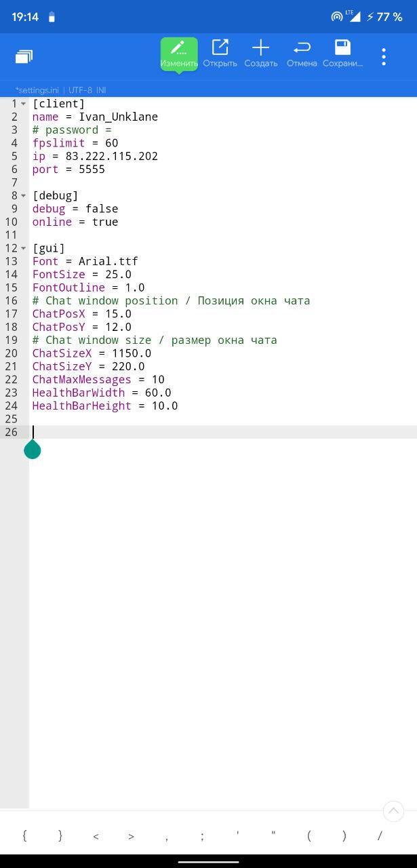Collapse the [client] section fold arrow
Screen dimensions: 417x868
click(x=24, y=104)
